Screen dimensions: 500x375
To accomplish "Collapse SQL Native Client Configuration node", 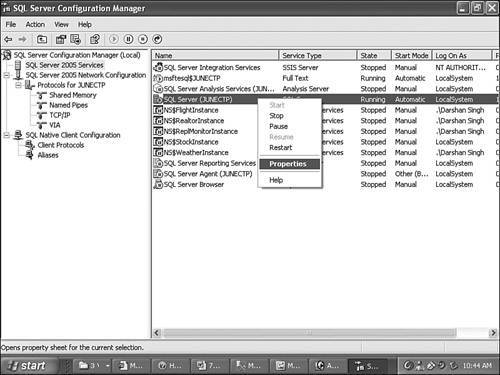I will (x=6, y=135).
